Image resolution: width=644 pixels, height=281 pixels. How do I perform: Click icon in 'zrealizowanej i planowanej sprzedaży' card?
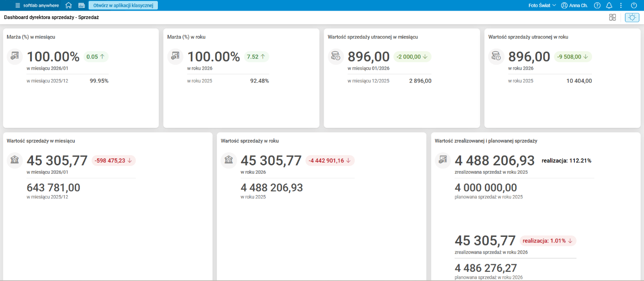click(x=442, y=160)
